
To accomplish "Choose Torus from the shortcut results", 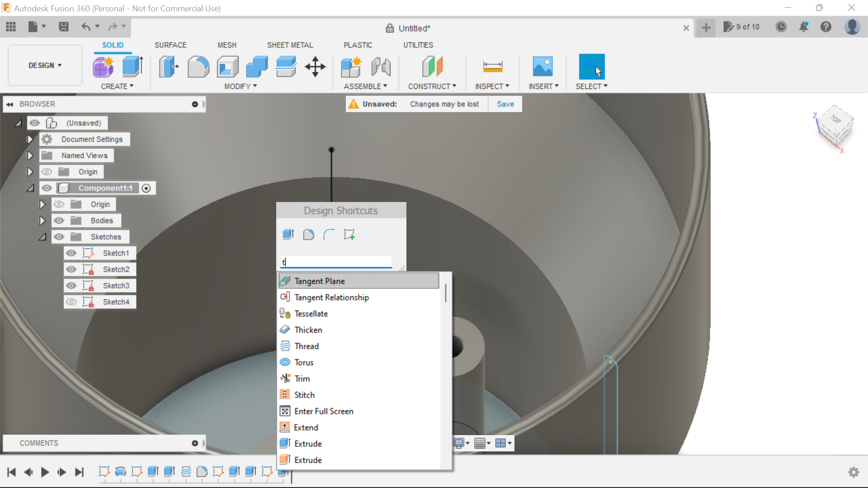I will tap(359, 362).
